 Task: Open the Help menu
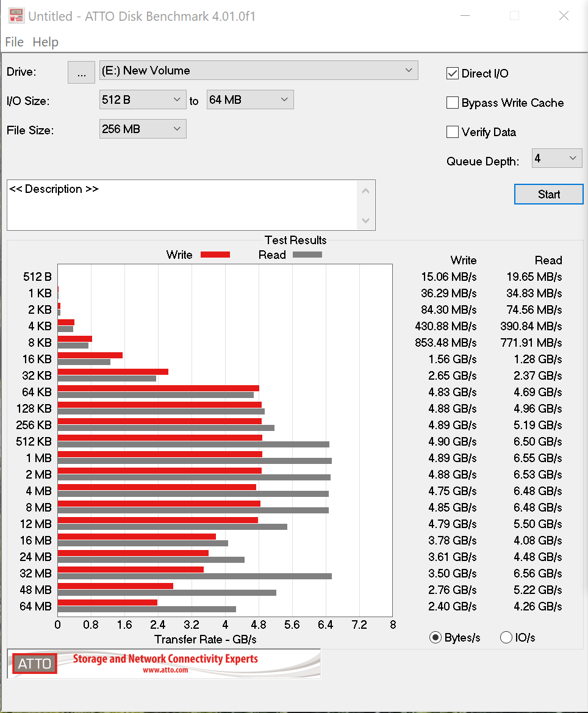46,42
